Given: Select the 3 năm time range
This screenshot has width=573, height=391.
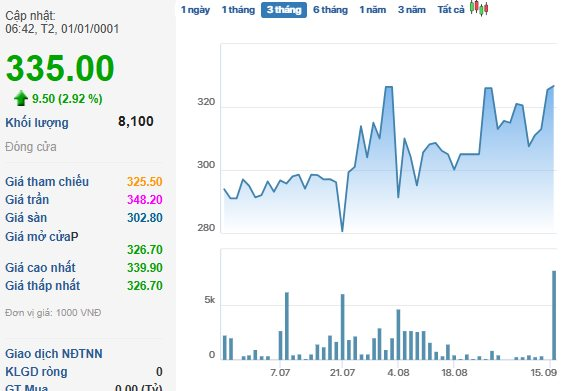Looking at the screenshot, I should pyautogui.click(x=412, y=10).
